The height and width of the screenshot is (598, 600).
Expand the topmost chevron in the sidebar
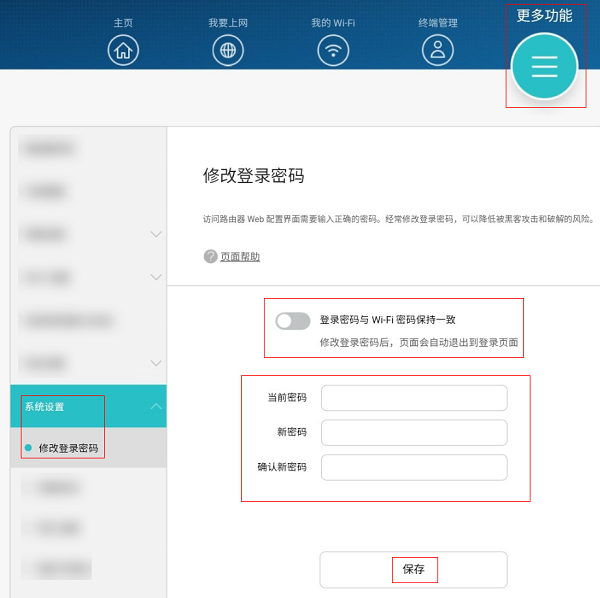tap(155, 235)
